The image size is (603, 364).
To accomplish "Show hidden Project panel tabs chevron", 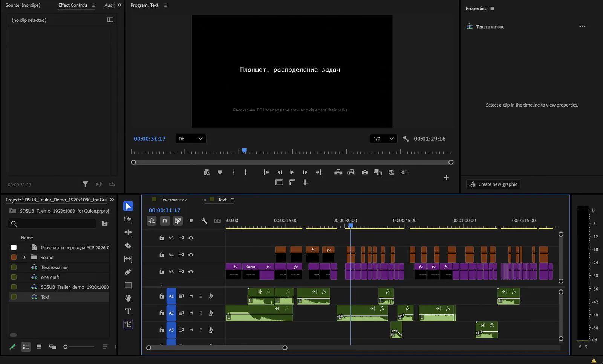I will [112, 200].
